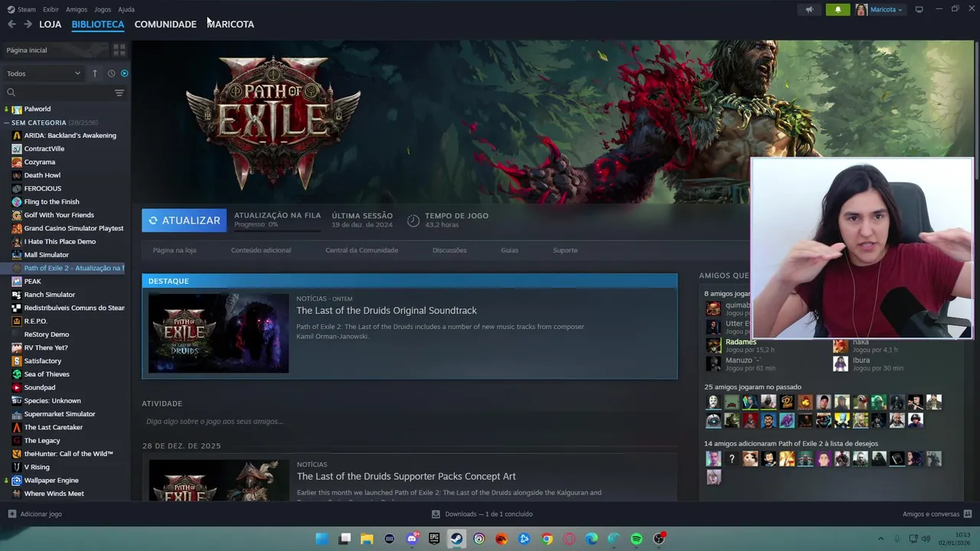Select R.E.P.O. in the game list
Image resolution: width=980 pixels, height=551 pixels.
35,321
